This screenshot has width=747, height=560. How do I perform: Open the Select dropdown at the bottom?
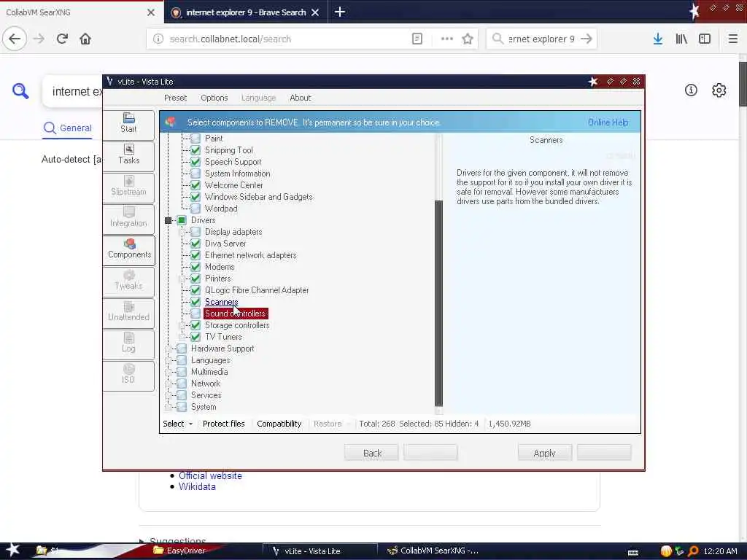coord(178,424)
